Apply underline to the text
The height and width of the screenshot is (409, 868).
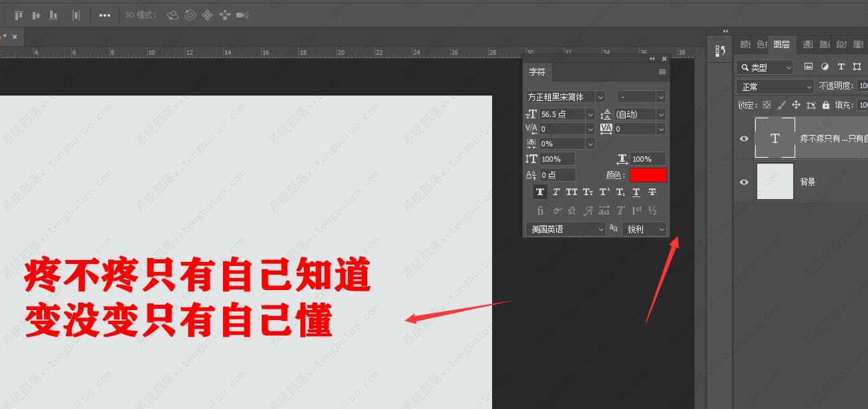coord(636,192)
